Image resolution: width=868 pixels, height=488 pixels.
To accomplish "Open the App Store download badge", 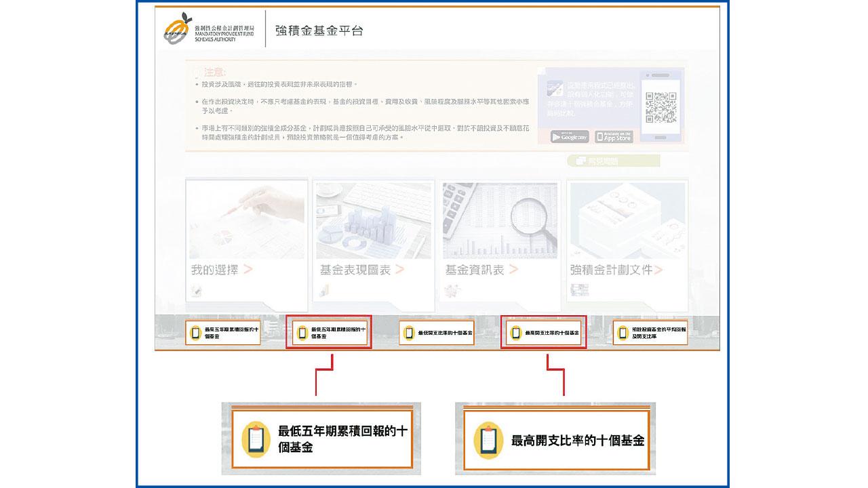I will (614, 136).
